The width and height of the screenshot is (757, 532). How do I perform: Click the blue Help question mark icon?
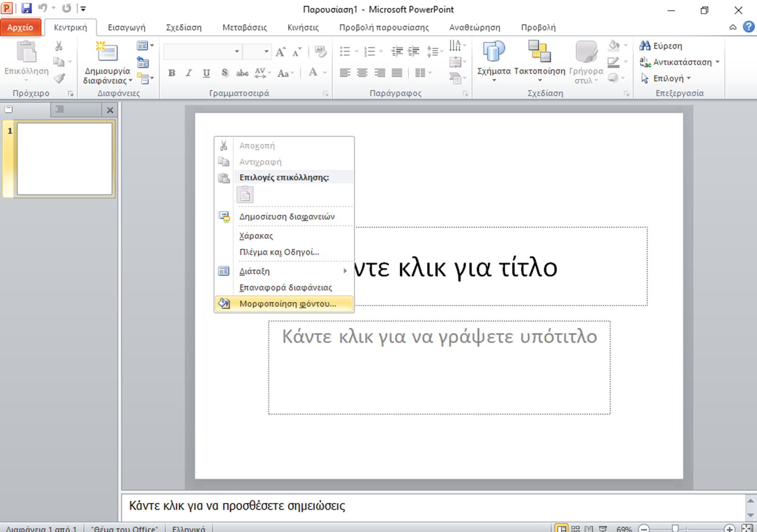[x=748, y=27]
